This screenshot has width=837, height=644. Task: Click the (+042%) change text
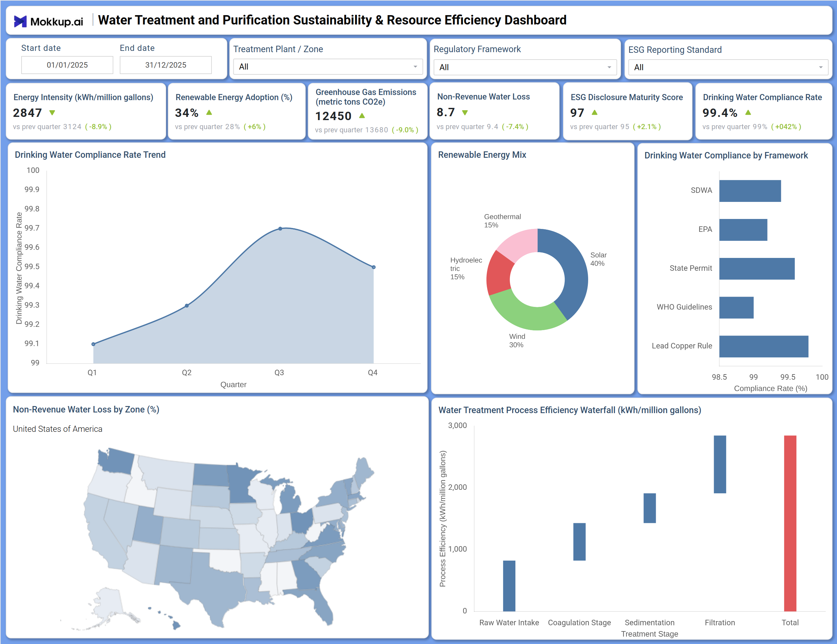pos(786,127)
